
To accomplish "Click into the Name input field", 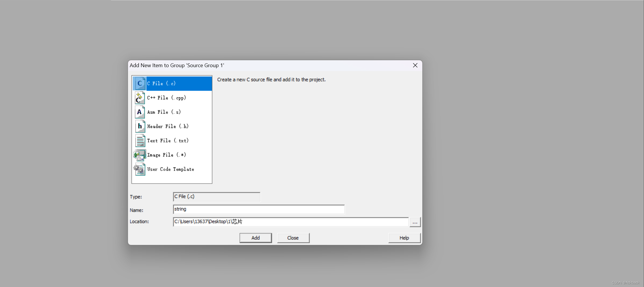I will 259,209.
